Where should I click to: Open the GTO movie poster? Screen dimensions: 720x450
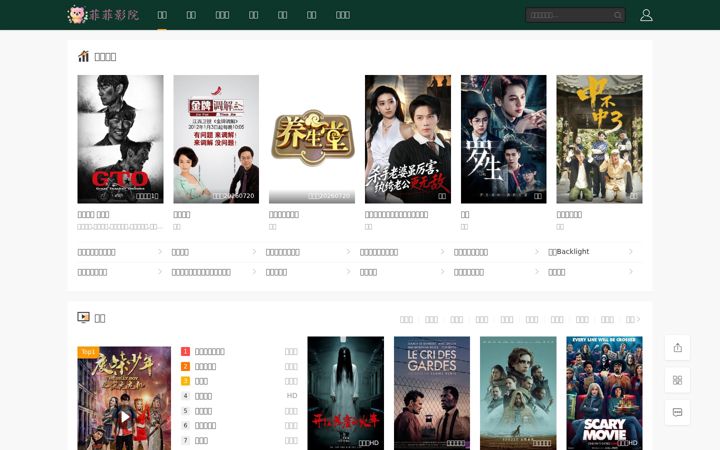pyautogui.click(x=120, y=139)
